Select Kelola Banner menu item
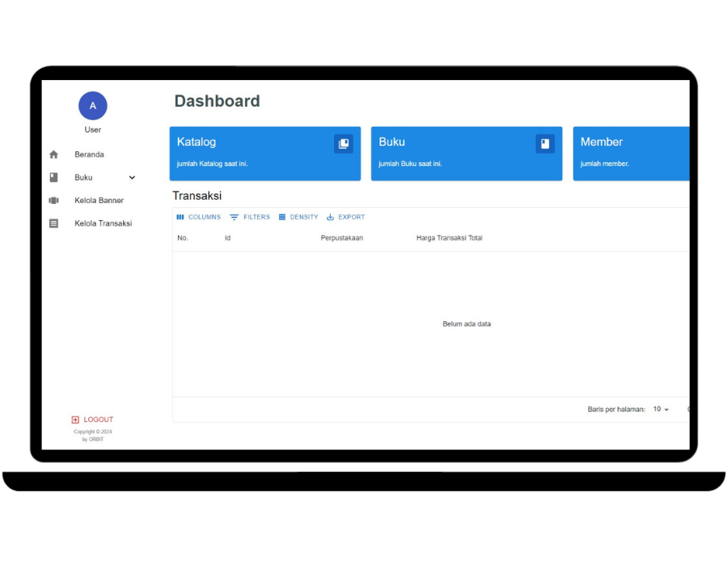The width and height of the screenshot is (728, 565). (99, 201)
